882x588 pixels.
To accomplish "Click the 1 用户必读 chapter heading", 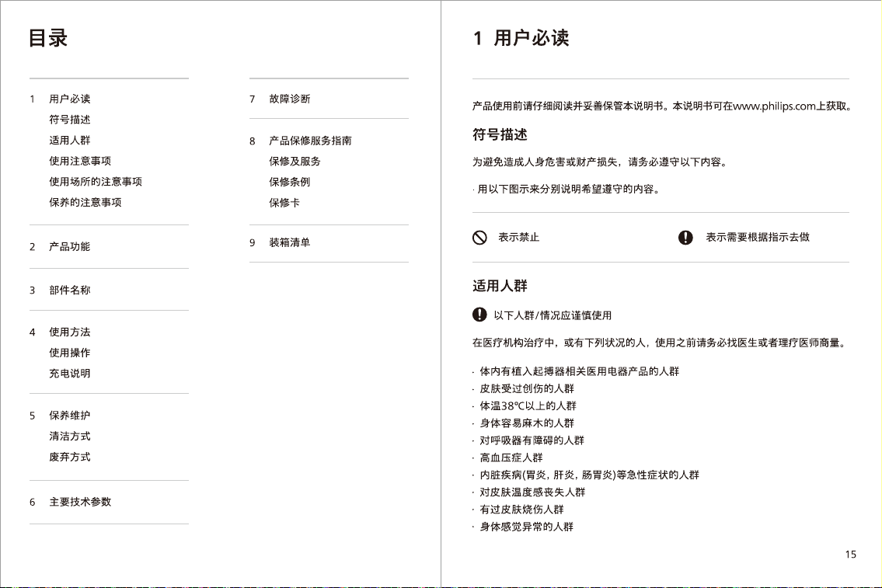I will coord(521,38).
